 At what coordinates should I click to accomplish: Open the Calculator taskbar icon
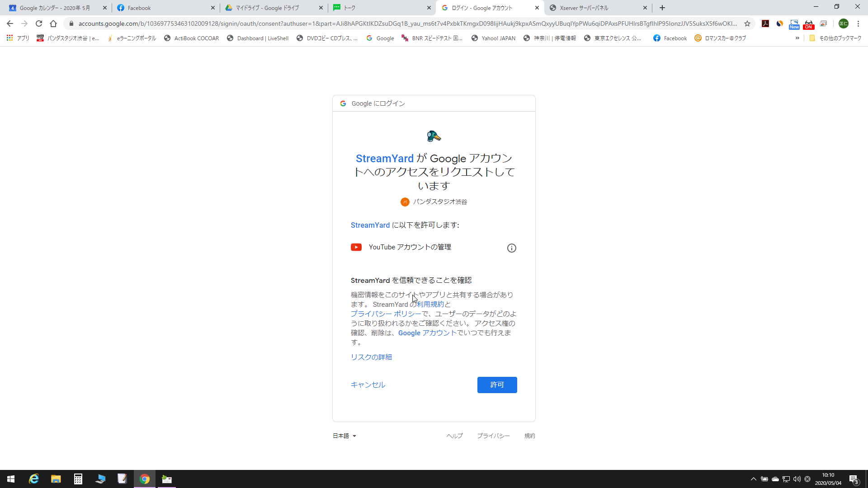(78, 479)
